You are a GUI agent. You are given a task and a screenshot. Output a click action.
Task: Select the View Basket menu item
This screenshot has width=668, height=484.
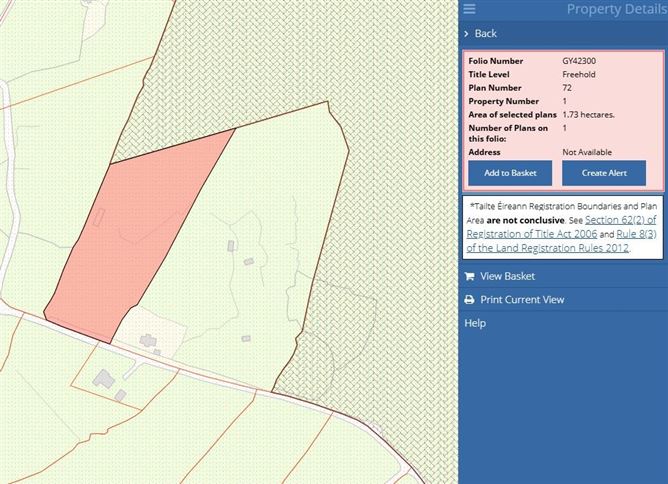pyautogui.click(x=507, y=277)
